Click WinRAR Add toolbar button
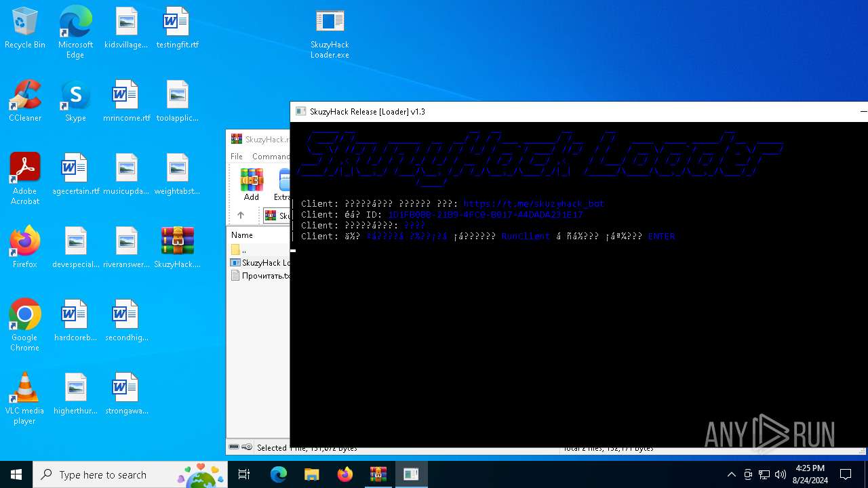This screenshot has width=868, height=488. click(252, 185)
